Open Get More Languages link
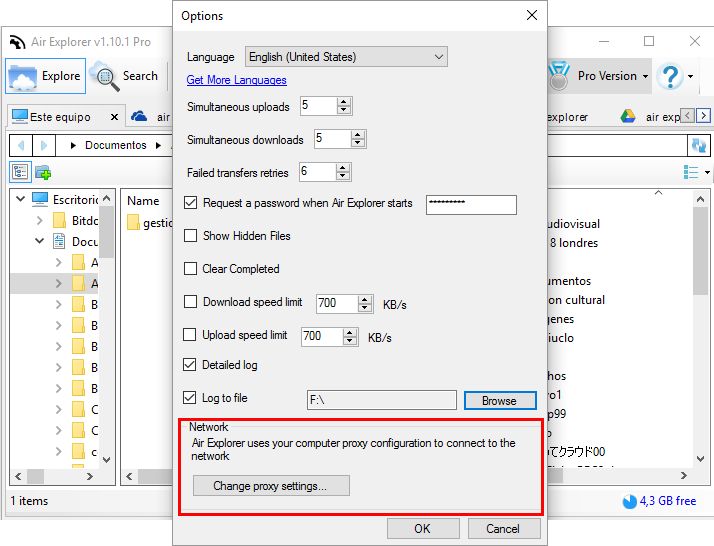Screen dimensions: 714x546 pyautogui.click(x=236, y=80)
